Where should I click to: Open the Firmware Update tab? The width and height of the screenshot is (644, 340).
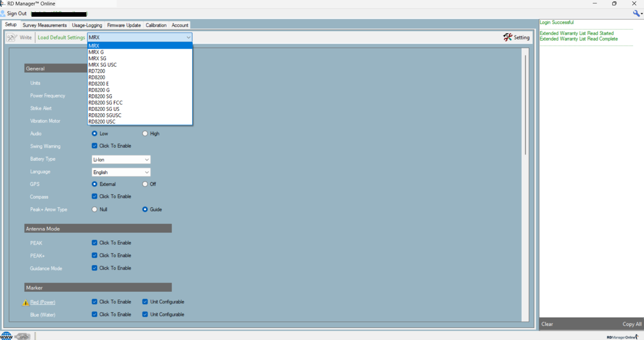[x=124, y=25]
